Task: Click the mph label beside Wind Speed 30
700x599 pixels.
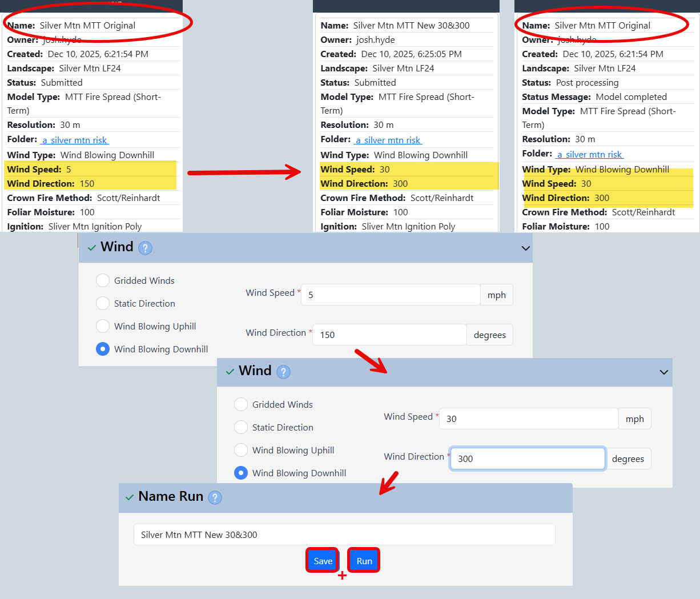Action: click(634, 419)
